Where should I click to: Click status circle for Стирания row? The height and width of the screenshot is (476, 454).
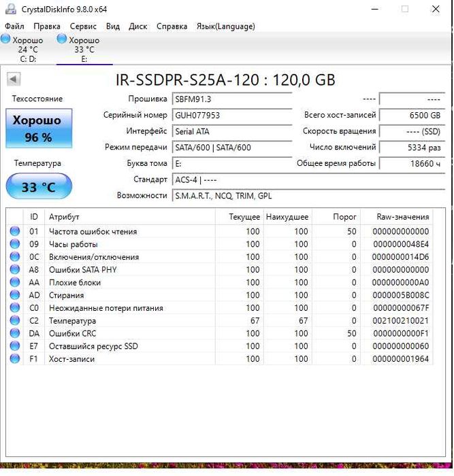tap(15, 295)
